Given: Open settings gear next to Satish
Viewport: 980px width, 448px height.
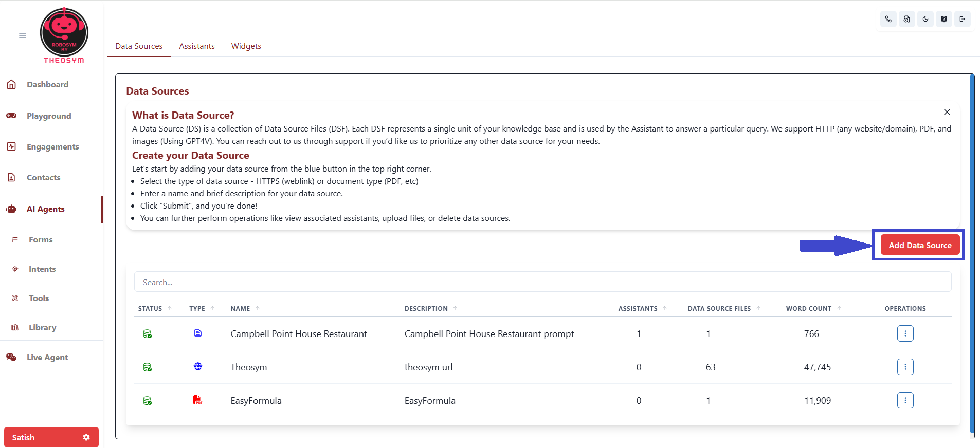Looking at the screenshot, I should pos(86,437).
